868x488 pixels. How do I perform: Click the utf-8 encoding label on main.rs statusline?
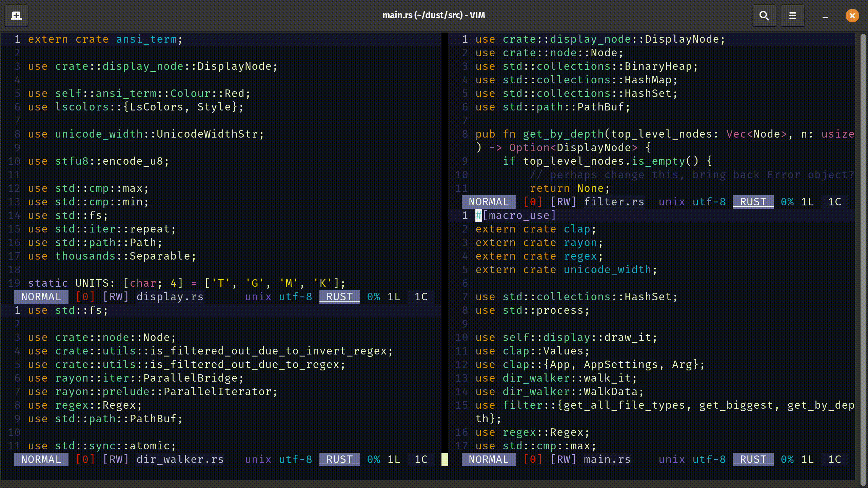709,459
